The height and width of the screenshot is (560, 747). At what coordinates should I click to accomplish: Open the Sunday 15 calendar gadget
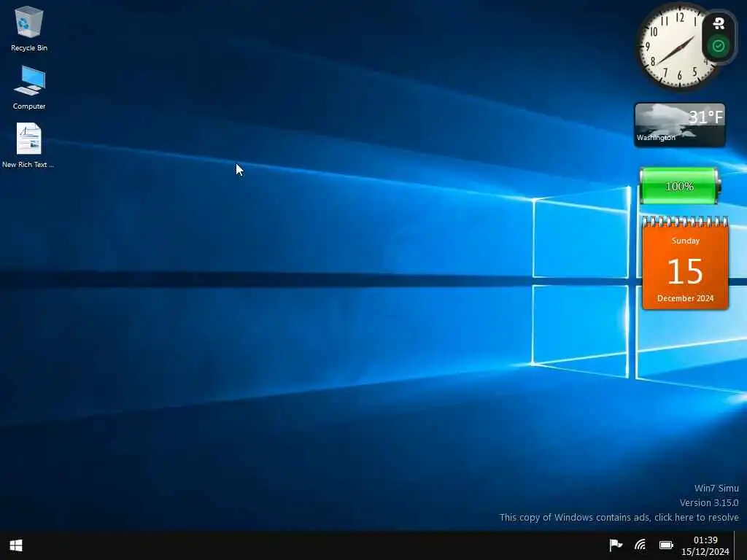pos(685,263)
